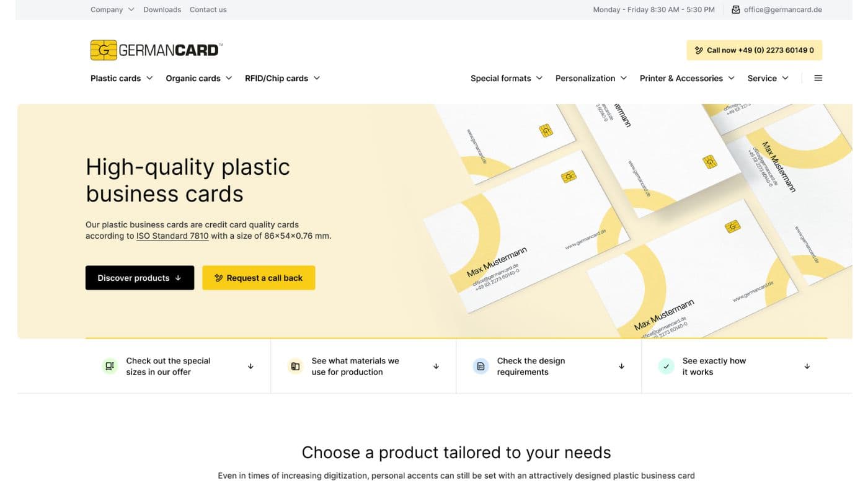Click the Discover products button
868x496 pixels.
pos(139,278)
